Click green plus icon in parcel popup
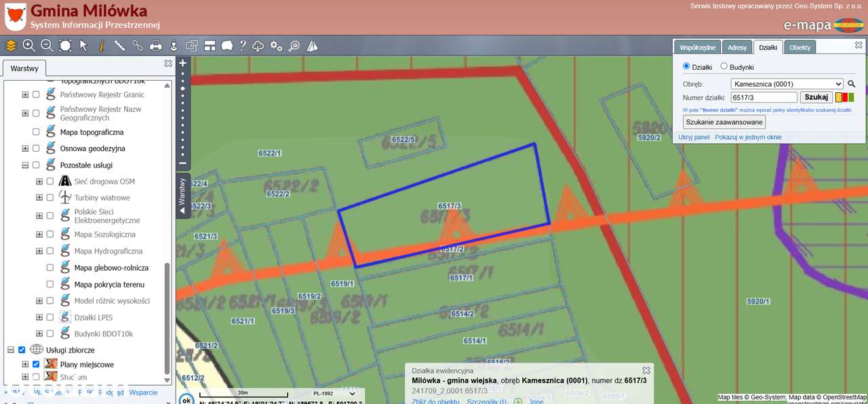This screenshot has height=404, width=868. pyautogui.click(x=518, y=401)
